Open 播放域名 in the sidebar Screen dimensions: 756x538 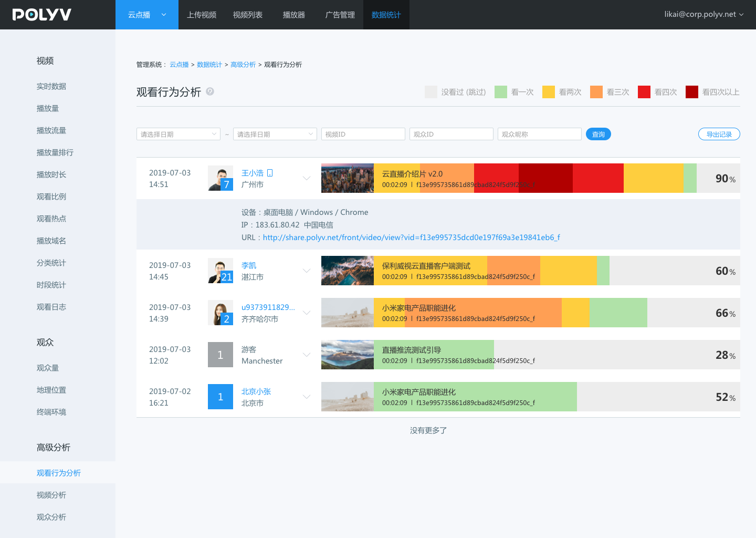coord(51,241)
